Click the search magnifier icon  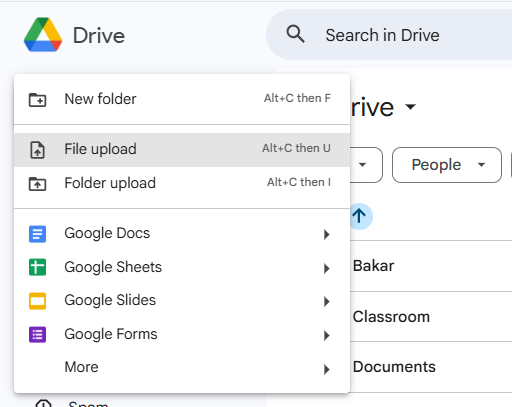coord(295,34)
